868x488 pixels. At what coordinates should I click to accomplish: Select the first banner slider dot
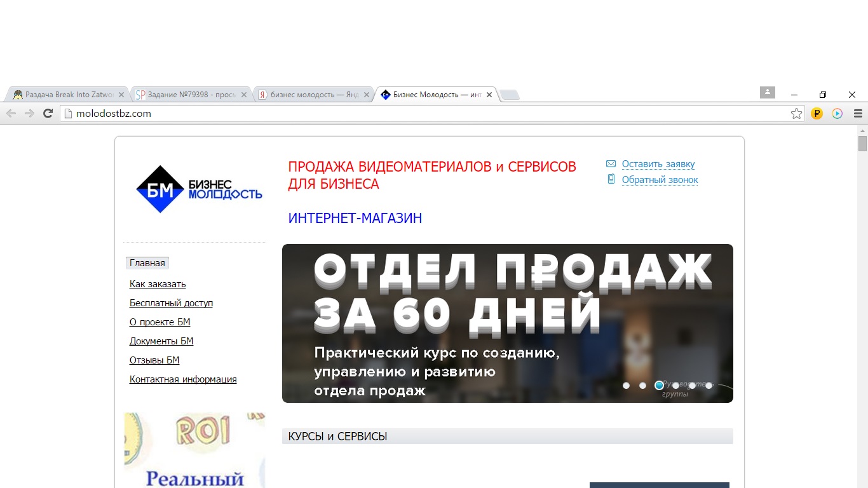(626, 386)
